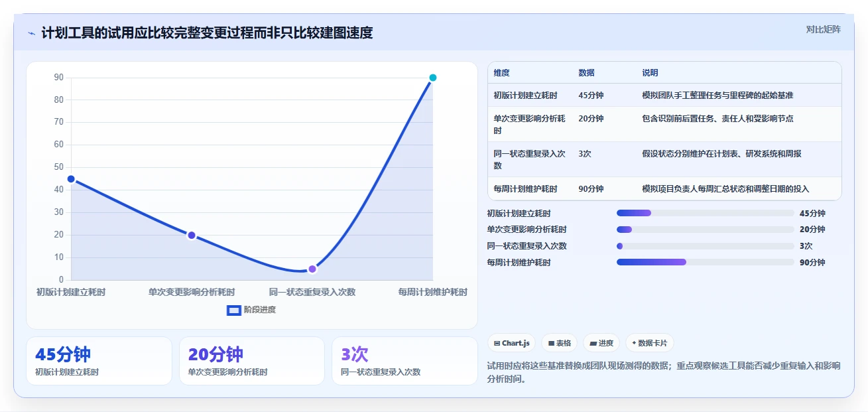The image size is (868, 412).
Task: Click the 初版计划建立耗时 progress bar
Action: 706,213
